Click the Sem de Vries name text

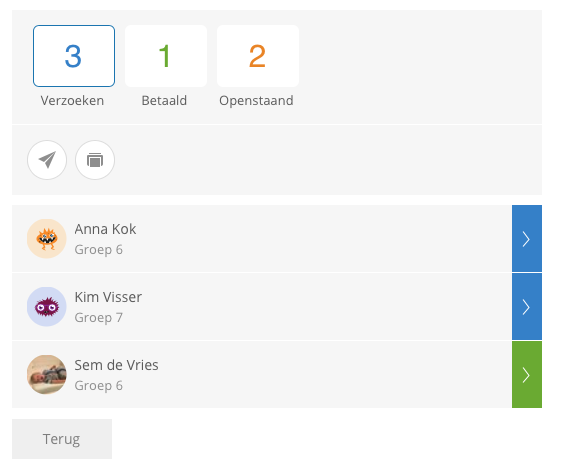click(116, 366)
